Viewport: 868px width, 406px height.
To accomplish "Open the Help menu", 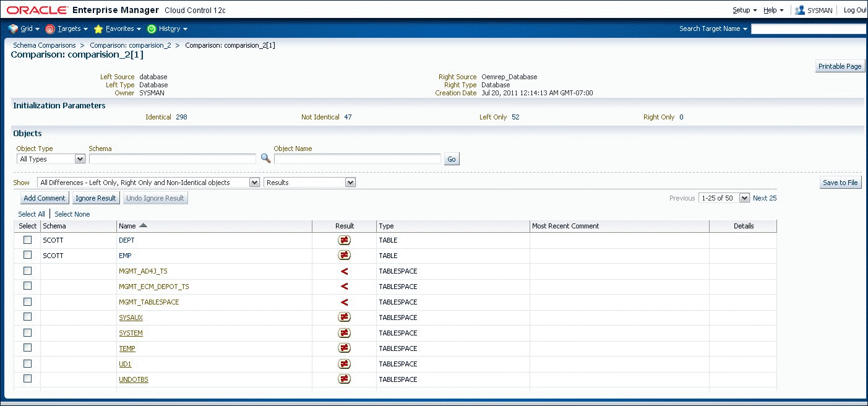I will 773,10.
